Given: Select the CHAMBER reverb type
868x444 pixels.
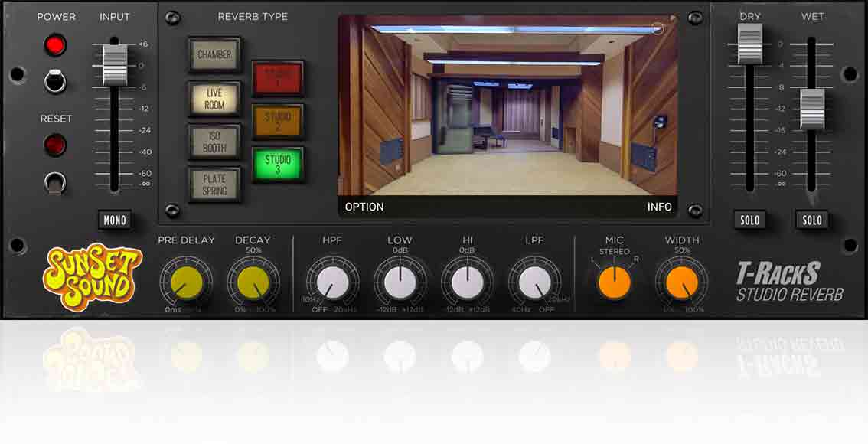Looking at the screenshot, I should tap(214, 54).
